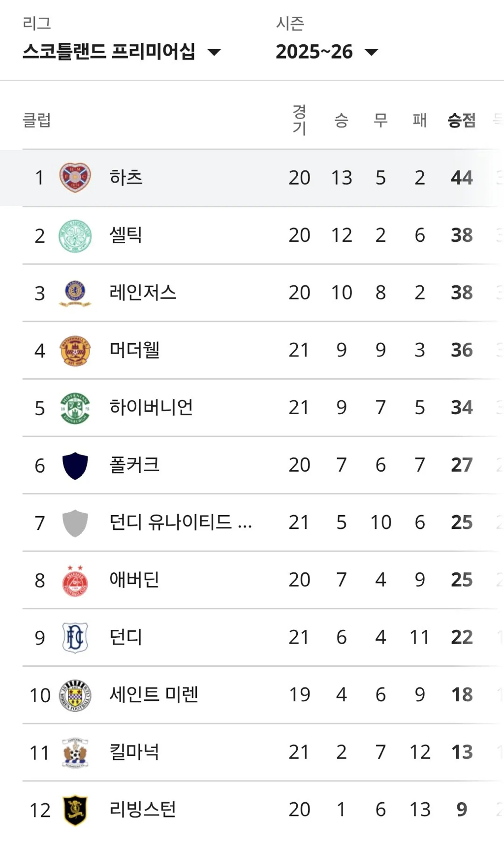Open the 2025~26 season dropdown
The image size is (504, 847).
click(314, 52)
